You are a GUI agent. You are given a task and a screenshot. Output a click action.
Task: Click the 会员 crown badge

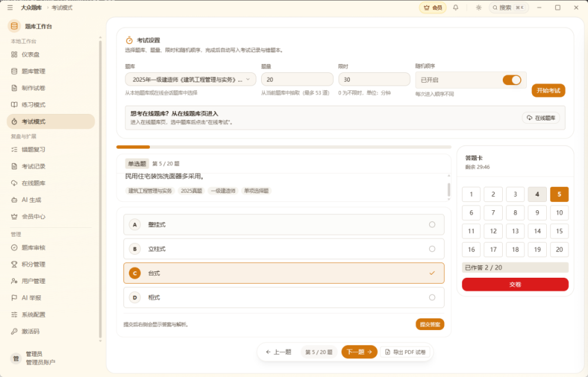[x=433, y=8]
